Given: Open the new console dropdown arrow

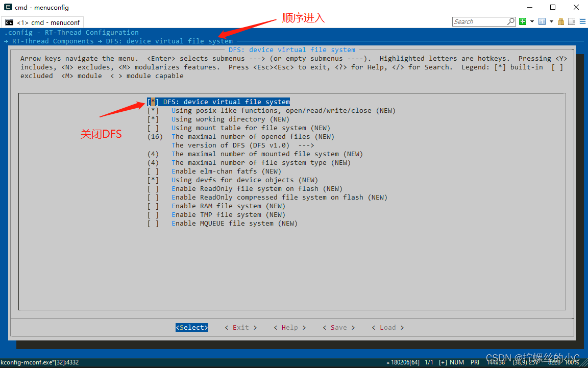Looking at the screenshot, I should (532, 21).
